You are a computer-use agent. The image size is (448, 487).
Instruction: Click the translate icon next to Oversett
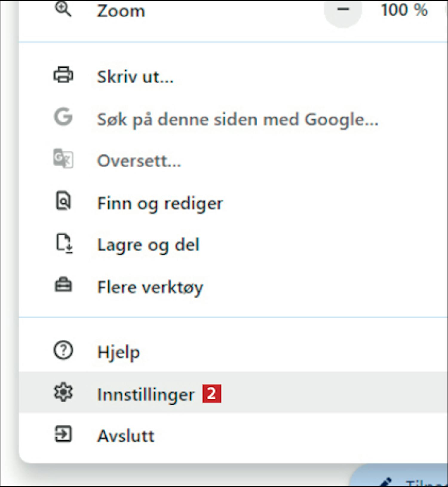(63, 159)
